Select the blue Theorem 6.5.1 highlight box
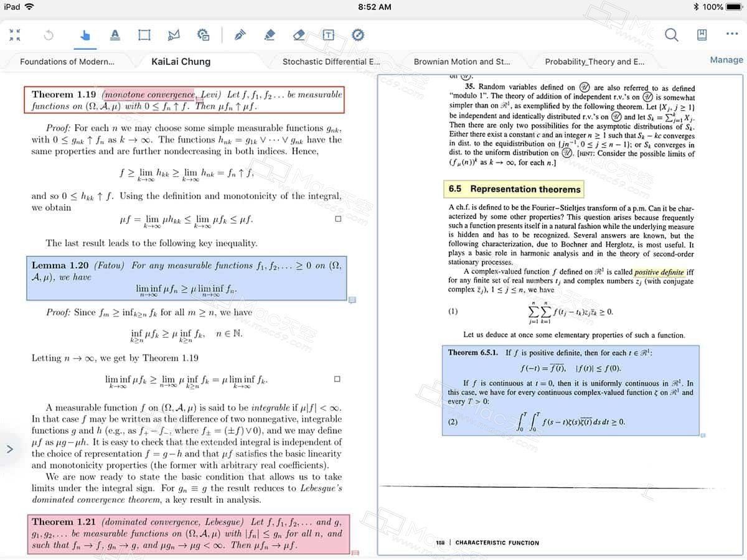 click(570, 390)
